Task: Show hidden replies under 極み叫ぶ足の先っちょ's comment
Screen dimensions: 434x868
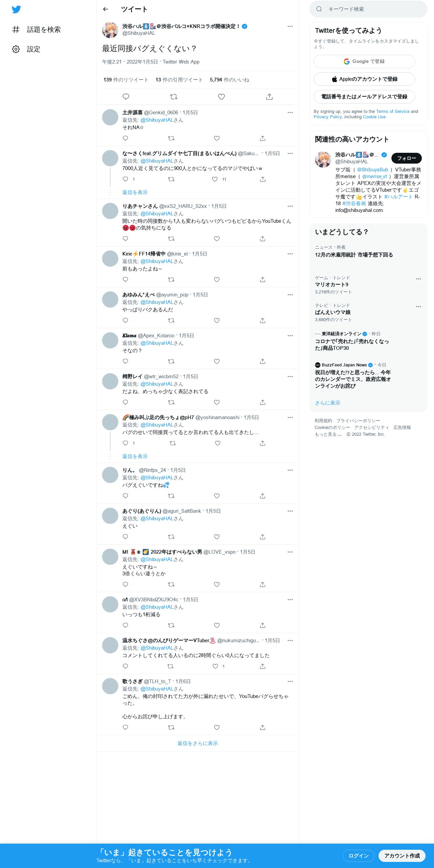Action: coord(135,456)
